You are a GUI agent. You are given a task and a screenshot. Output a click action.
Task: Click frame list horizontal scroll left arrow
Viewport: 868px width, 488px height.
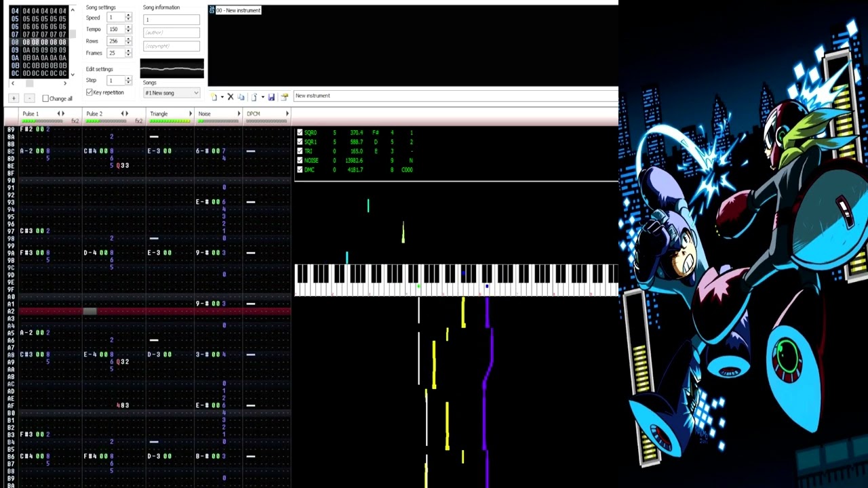(12, 83)
